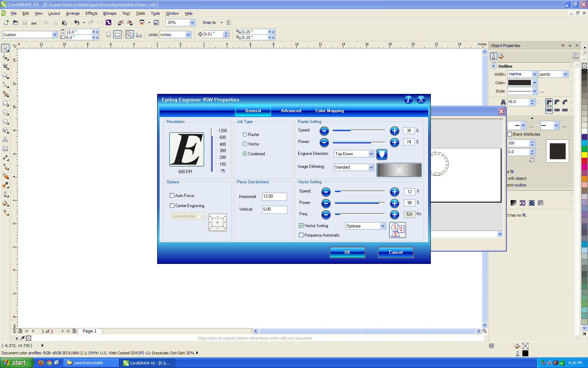Screen dimensions: 588x368
Task: Select the Text tool in the toolbox
Action: pos(6,139)
